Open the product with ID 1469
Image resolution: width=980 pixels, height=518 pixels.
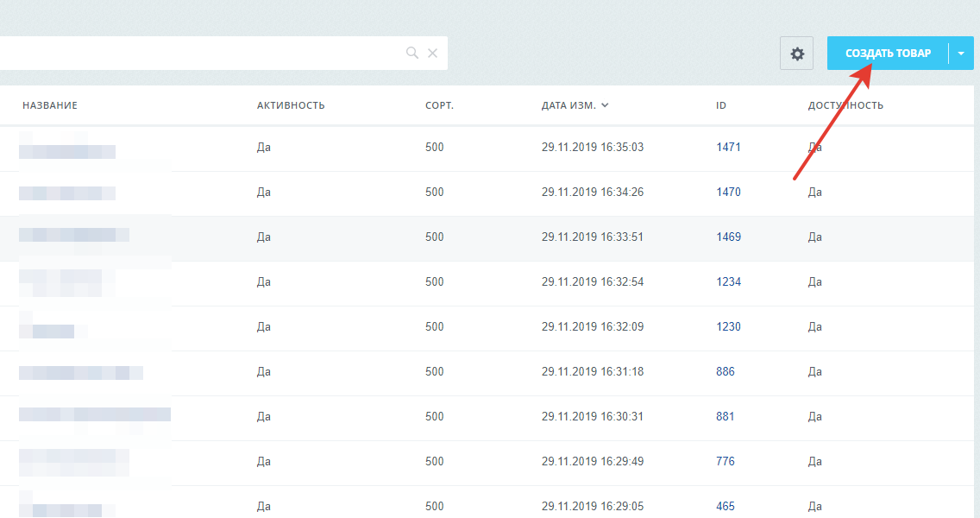(728, 237)
